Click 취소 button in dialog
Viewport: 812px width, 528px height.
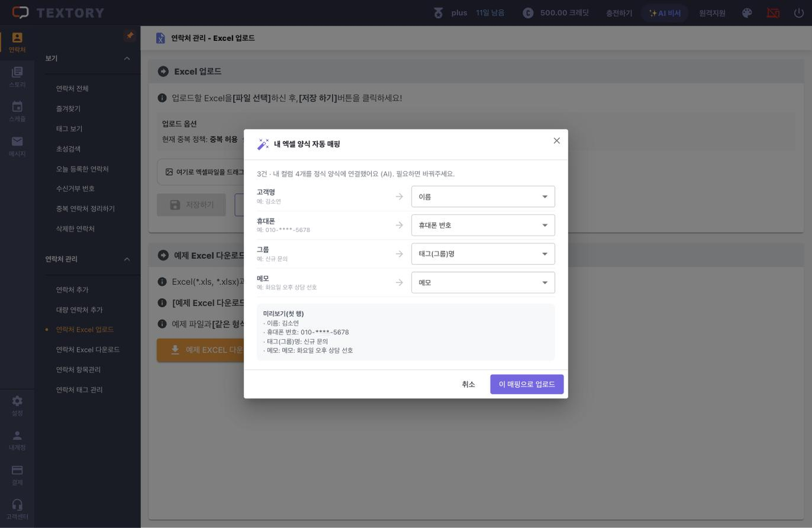468,384
